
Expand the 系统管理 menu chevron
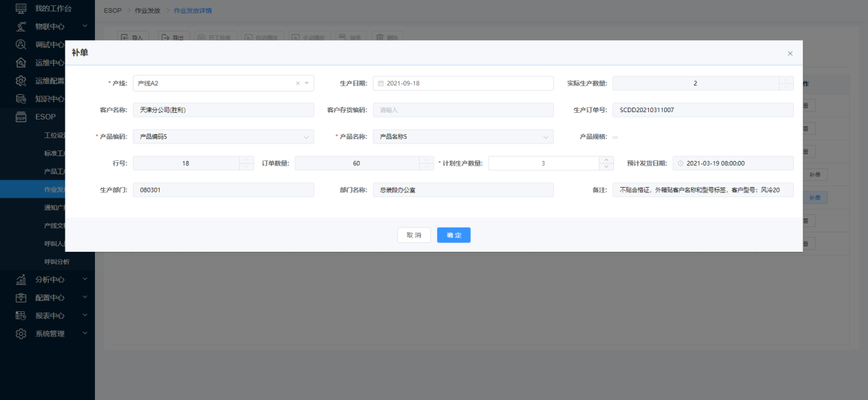tap(85, 333)
